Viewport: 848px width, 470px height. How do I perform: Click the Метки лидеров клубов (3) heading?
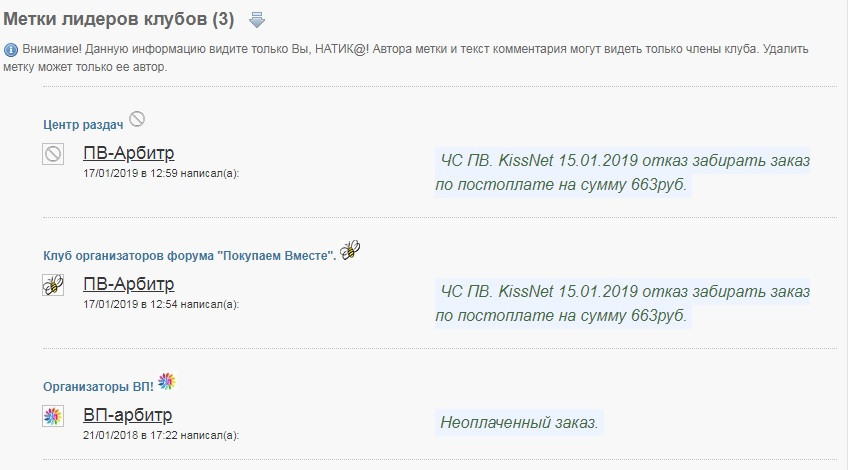click(119, 19)
